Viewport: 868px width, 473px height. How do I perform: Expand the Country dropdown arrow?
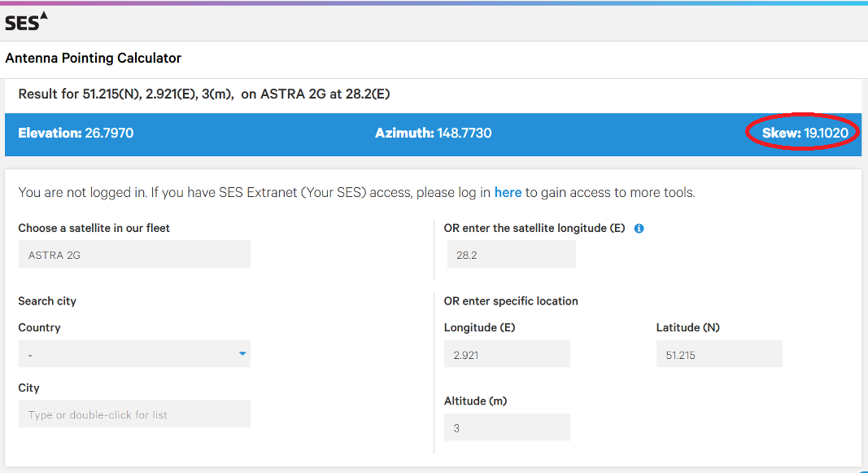click(242, 353)
